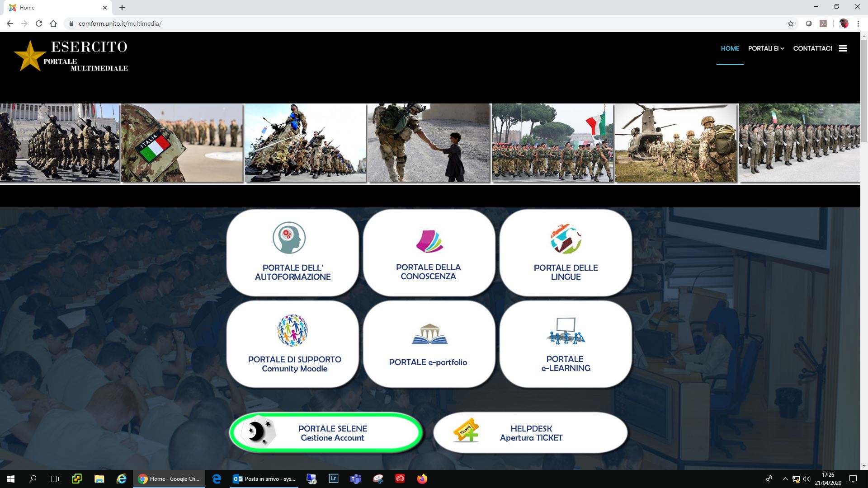The image size is (868, 488).
Task: Open File Explorer from taskbar
Action: (99, 479)
